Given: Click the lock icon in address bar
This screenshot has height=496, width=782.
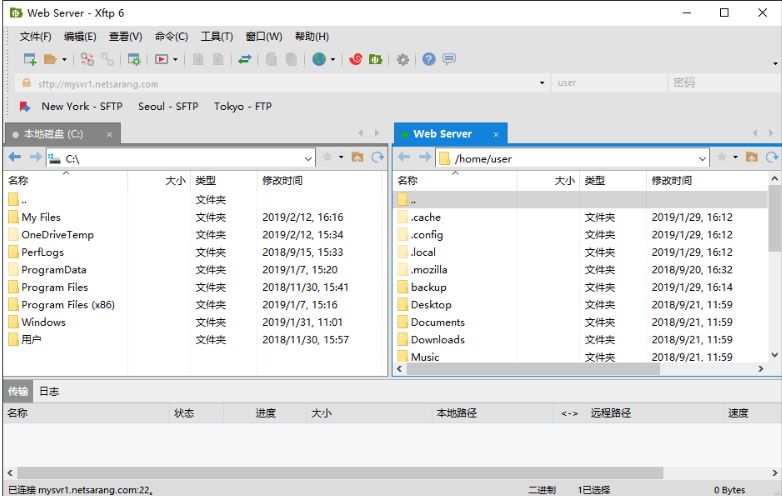Looking at the screenshot, I should (x=26, y=83).
